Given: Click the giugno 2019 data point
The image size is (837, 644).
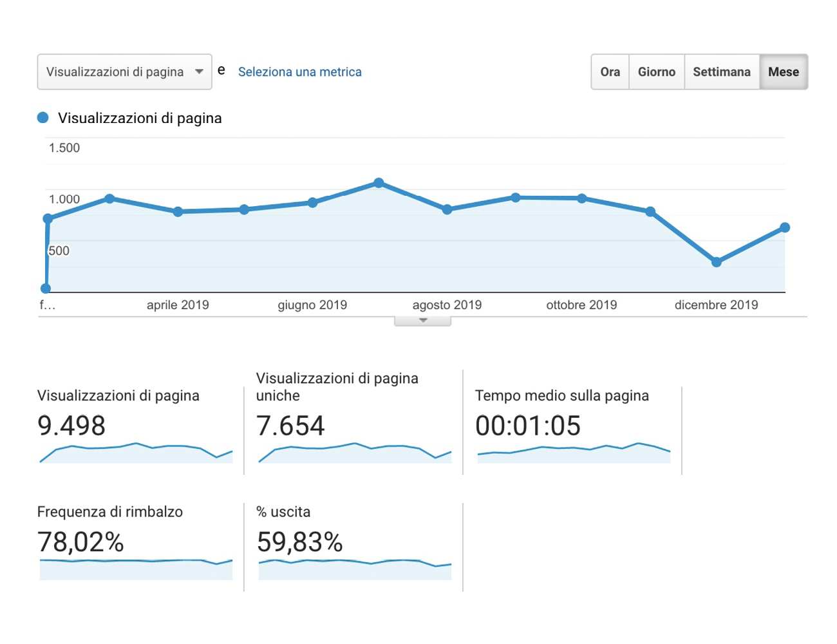Looking at the screenshot, I should pos(312,203).
